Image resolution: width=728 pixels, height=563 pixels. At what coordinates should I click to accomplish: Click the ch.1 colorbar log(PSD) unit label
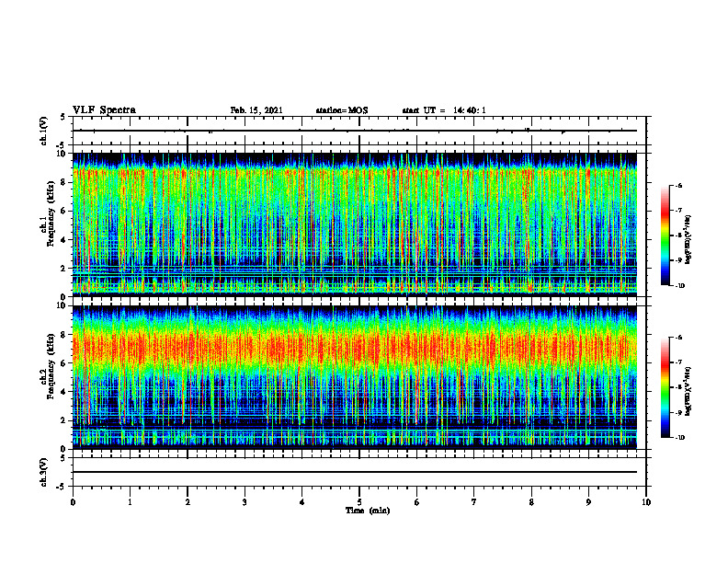(x=688, y=240)
